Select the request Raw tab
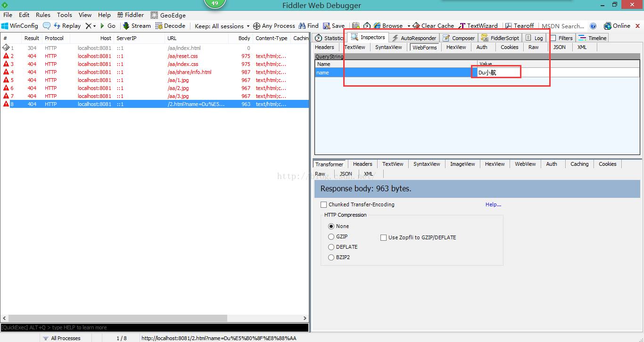The image size is (644, 342). tap(533, 47)
